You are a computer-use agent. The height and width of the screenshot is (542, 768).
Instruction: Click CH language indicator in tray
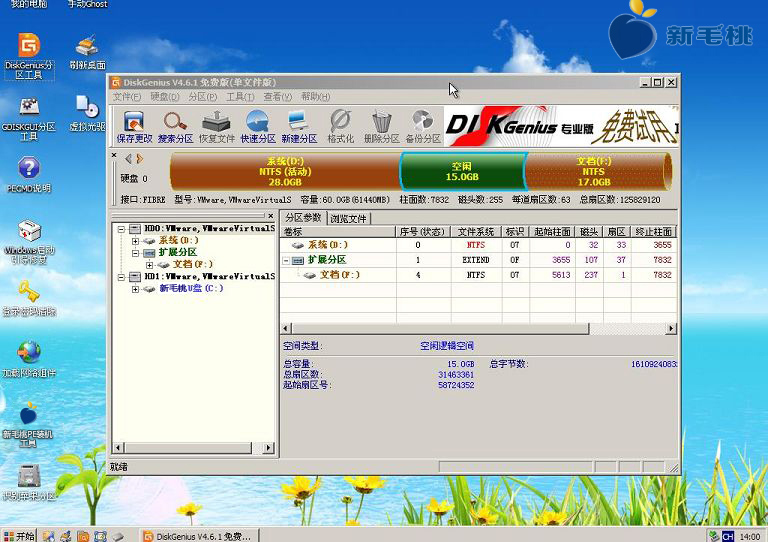click(x=727, y=537)
